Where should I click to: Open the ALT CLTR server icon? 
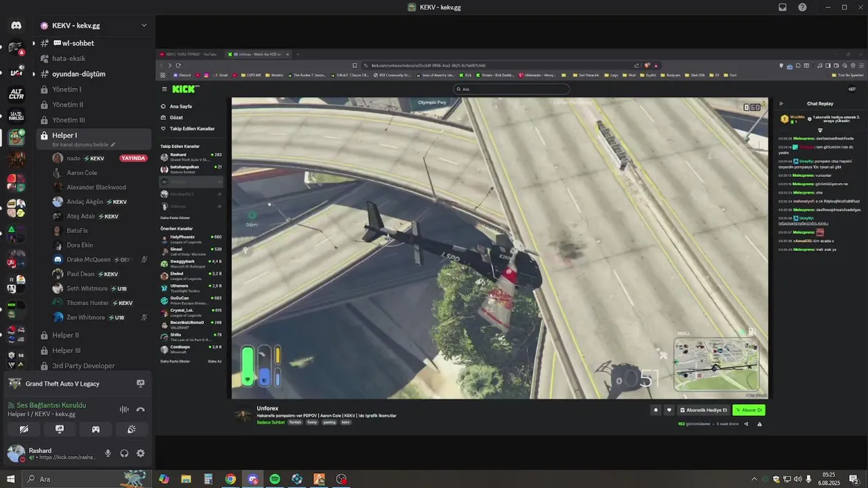(16, 94)
